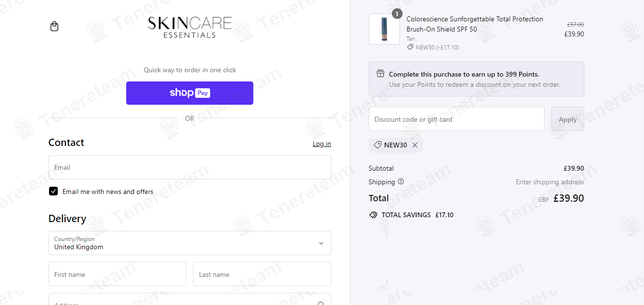644x305 pixels.
Task: Click the Colorescience product thumbnail
Action: (x=384, y=29)
